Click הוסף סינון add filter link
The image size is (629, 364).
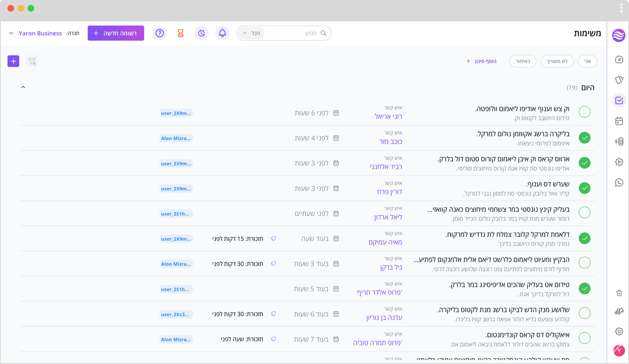tap(481, 61)
